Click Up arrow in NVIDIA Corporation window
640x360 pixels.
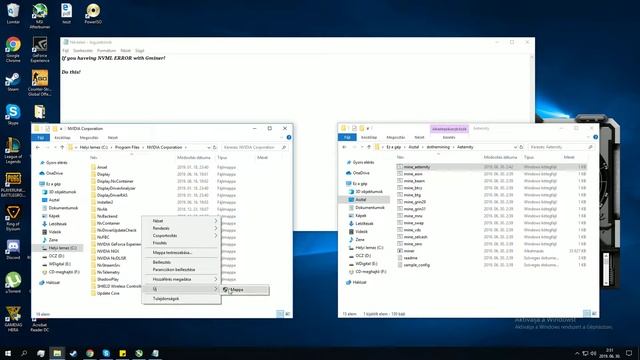pyautogui.click(x=62, y=147)
